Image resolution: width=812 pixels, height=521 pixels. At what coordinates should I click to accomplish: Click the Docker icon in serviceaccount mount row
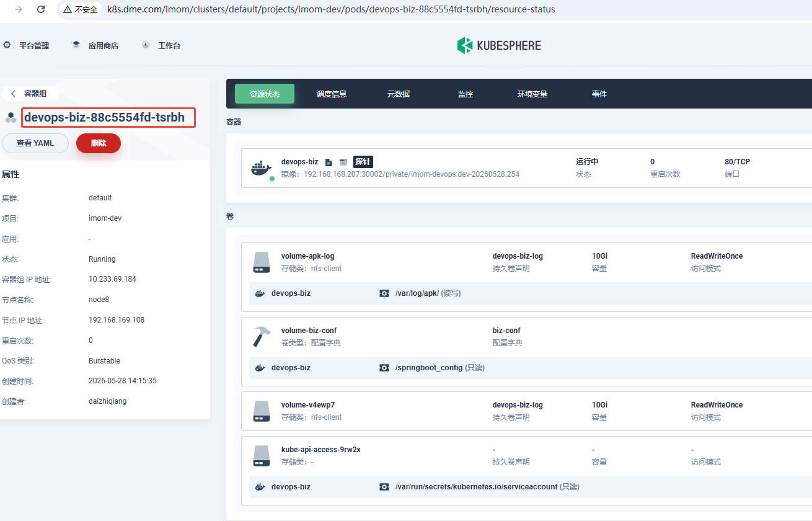point(260,487)
